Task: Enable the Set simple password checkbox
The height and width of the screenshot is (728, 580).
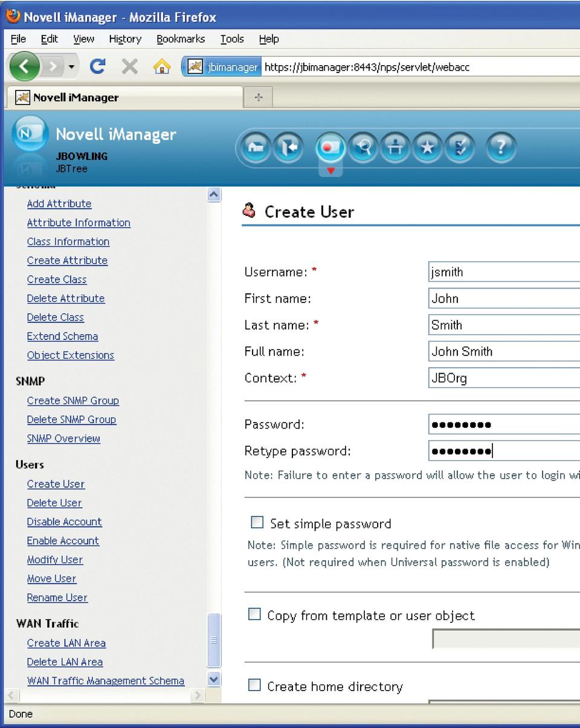Action: click(x=257, y=522)
